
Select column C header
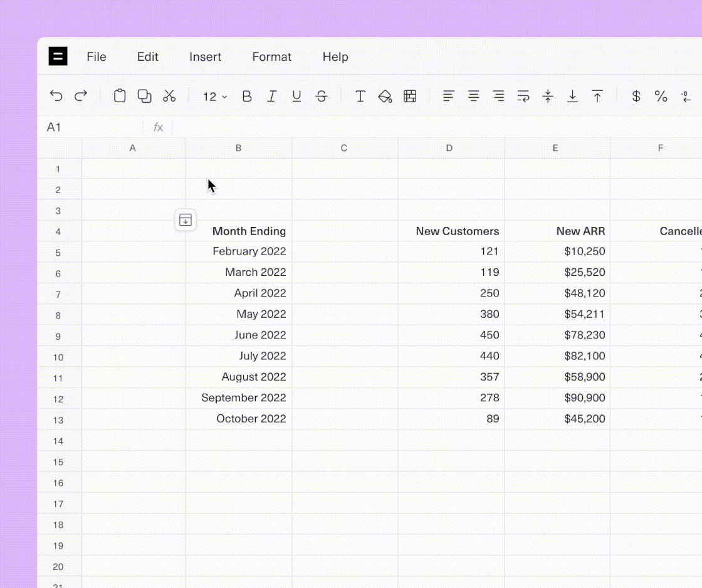(344, 148)
